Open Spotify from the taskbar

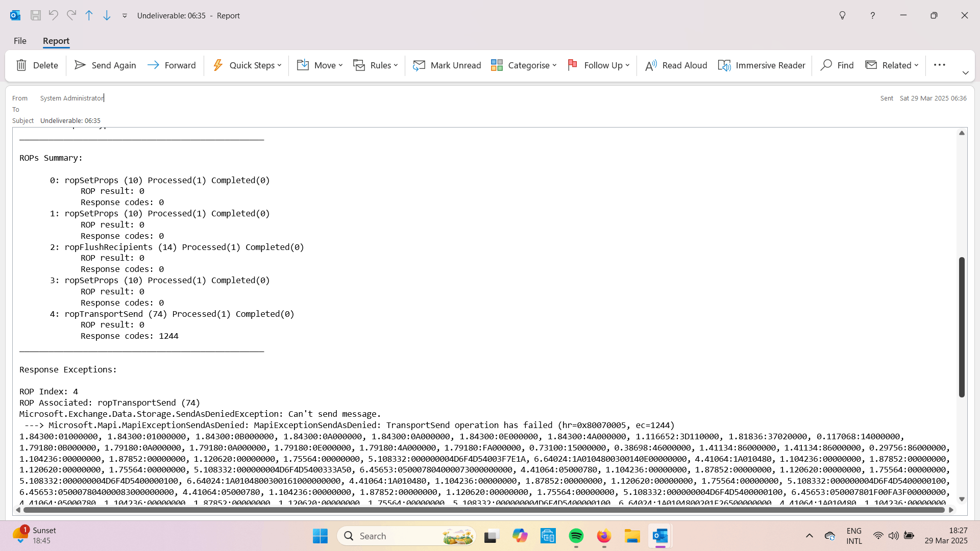click(x=576, y=536)
